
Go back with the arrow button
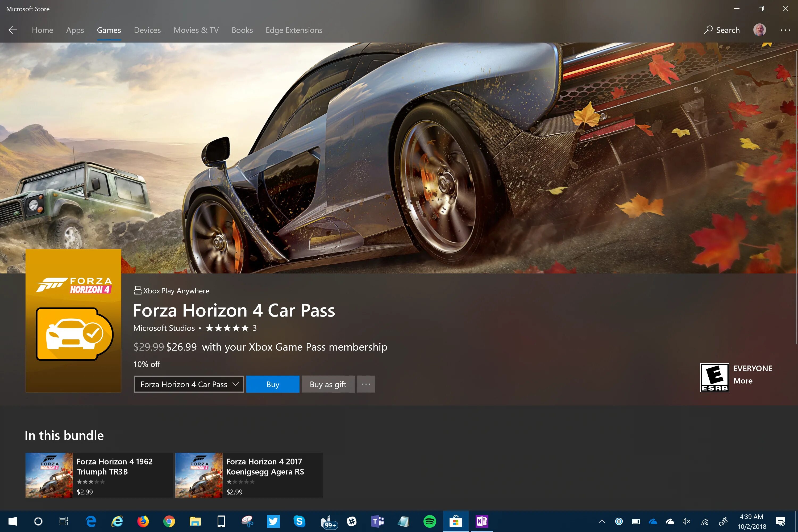(13, 30)
